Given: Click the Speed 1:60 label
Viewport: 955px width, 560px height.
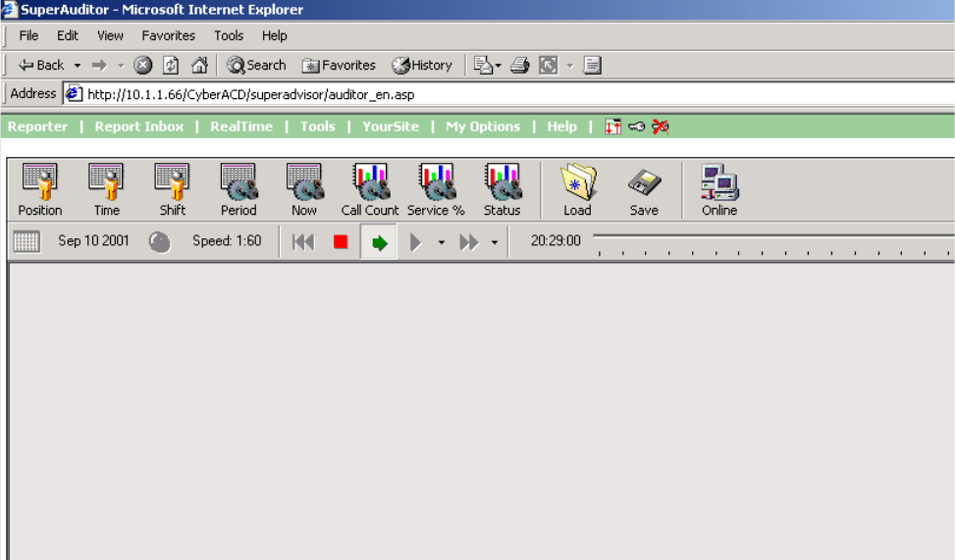Looking at the screenshot, I should [x=227, y=240].
